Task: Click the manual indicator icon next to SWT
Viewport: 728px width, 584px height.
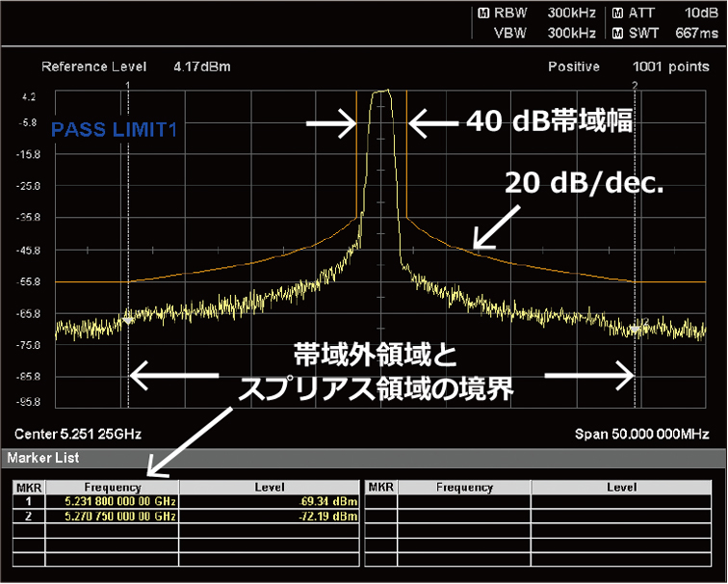Action: tap(617, 34)
